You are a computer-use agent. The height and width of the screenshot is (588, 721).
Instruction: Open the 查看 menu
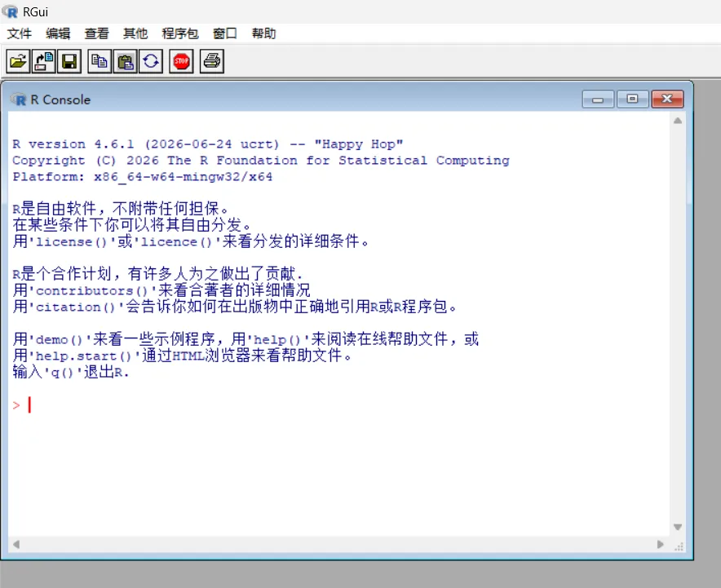pyautogui.click(x=96, y=33)
